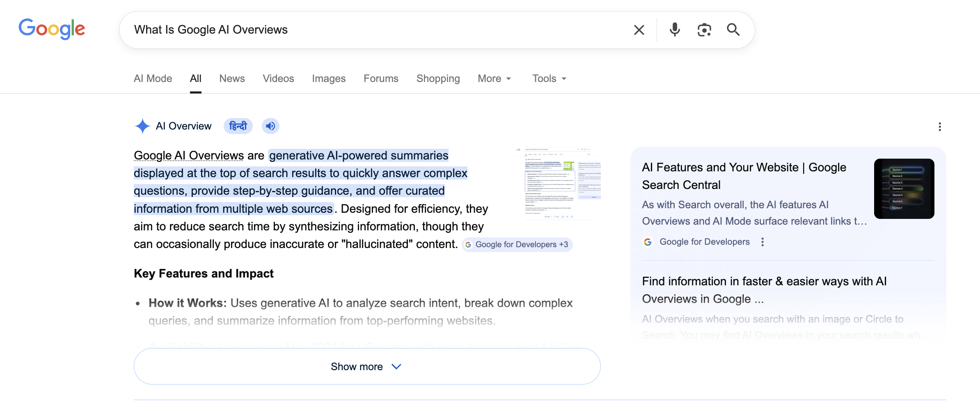Switch to the Images tab
The height and width of the screenshot is (405, 980).
(x=329, y=78)
